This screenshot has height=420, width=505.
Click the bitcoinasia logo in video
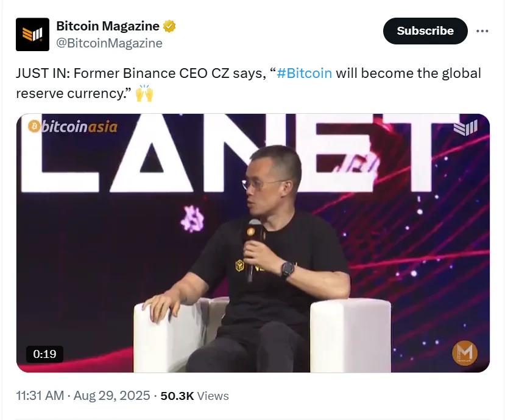(72, 127)
